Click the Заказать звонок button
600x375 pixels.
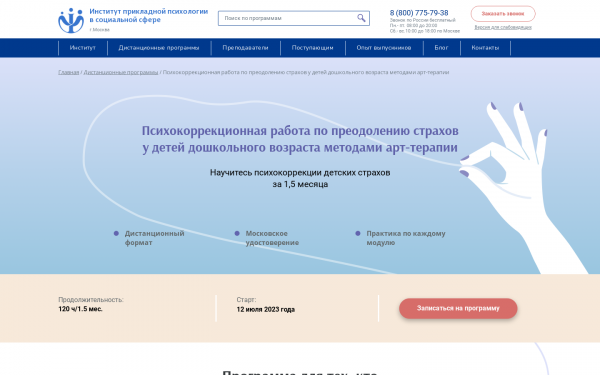(503, 13)
